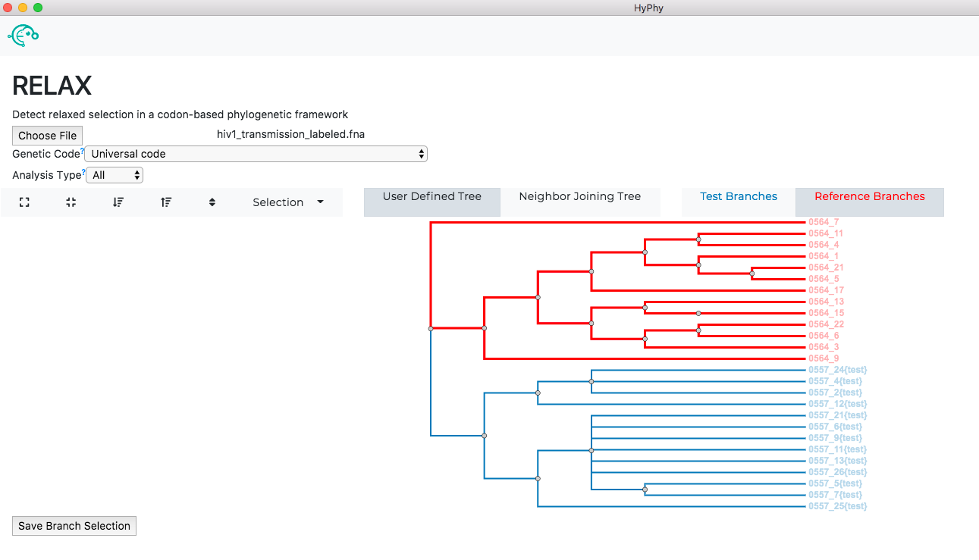The width and height of the screenshot is (979, 560).
Task: Select leaf 0557_25{test}
Action: [837, 506]
